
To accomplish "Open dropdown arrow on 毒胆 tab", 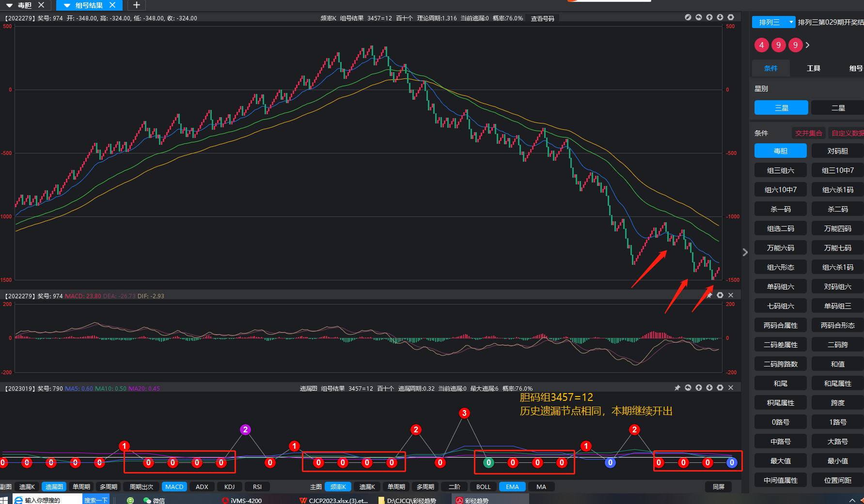I will pyautogui.click(x=9, y=5).
